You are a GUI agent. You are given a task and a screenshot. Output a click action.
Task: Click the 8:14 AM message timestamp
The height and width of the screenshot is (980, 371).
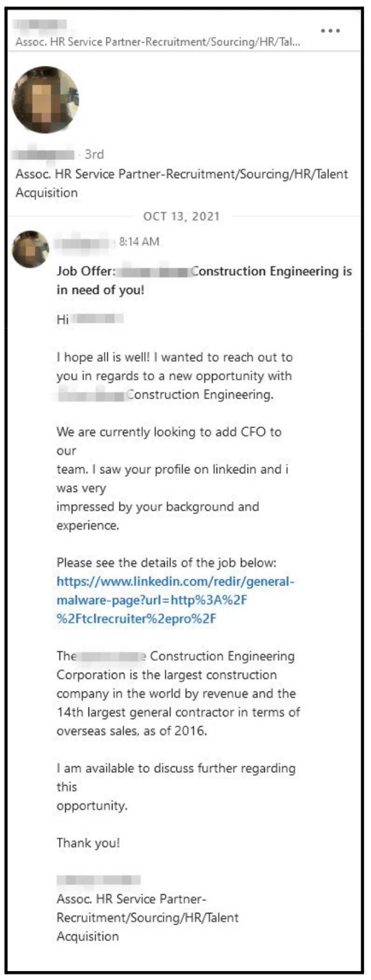139,242
